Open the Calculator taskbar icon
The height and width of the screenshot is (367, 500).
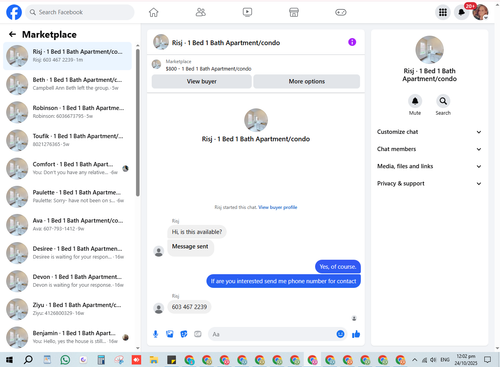(101, 360)
